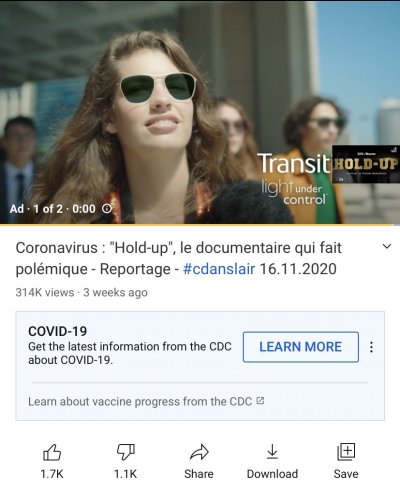Click the LEARN MORE button

(x=301, y=347)
